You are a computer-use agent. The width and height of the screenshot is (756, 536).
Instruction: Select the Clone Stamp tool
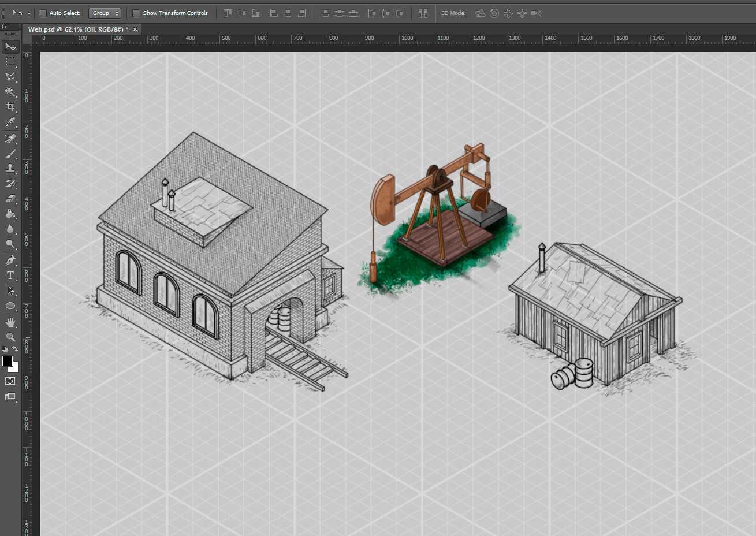pos(10,169)
